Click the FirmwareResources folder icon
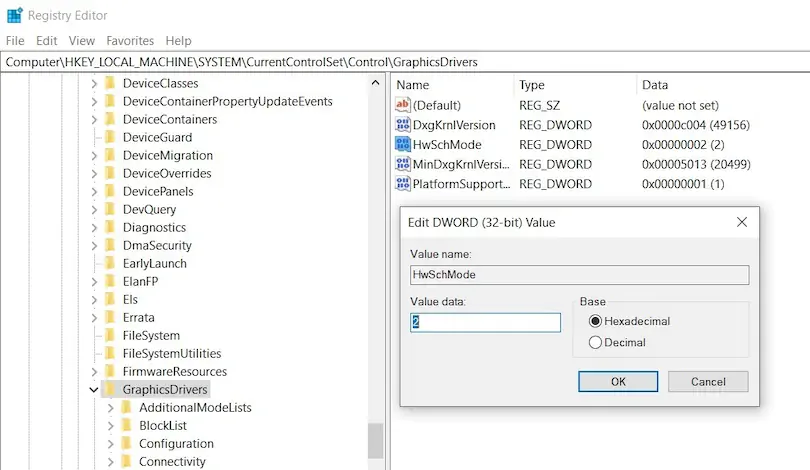 [110, 371]
